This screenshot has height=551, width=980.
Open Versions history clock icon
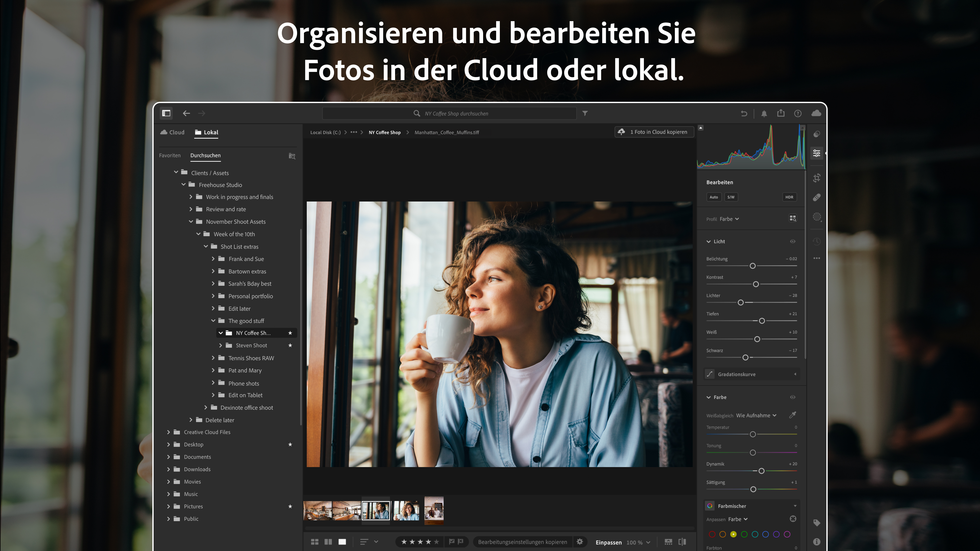(816, 241)
